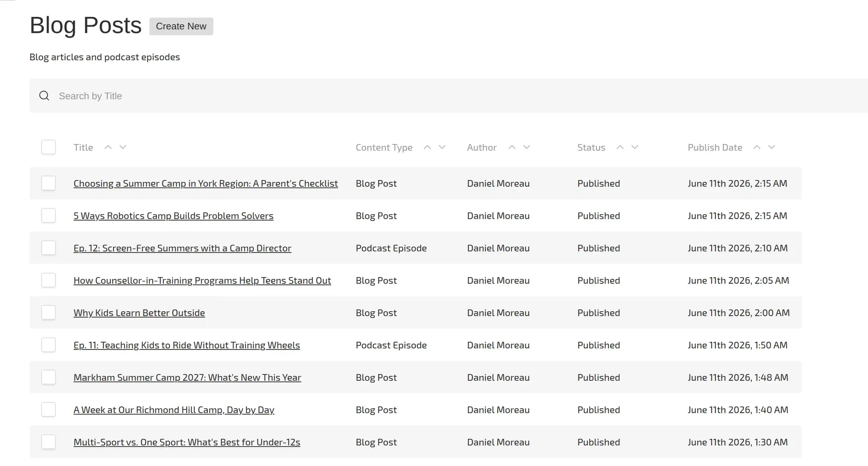868x466 pixels.
Task: Sort Title column descending arrow
Action: point(123,147)
